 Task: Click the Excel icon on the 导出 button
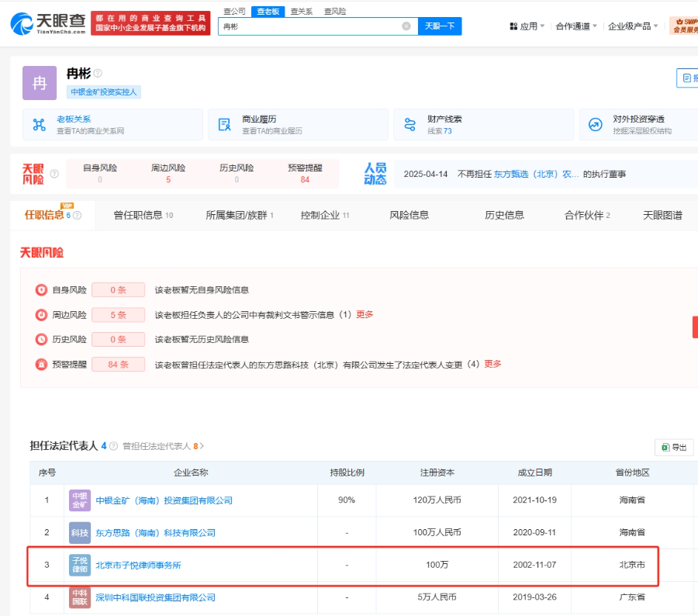(665, 448)
